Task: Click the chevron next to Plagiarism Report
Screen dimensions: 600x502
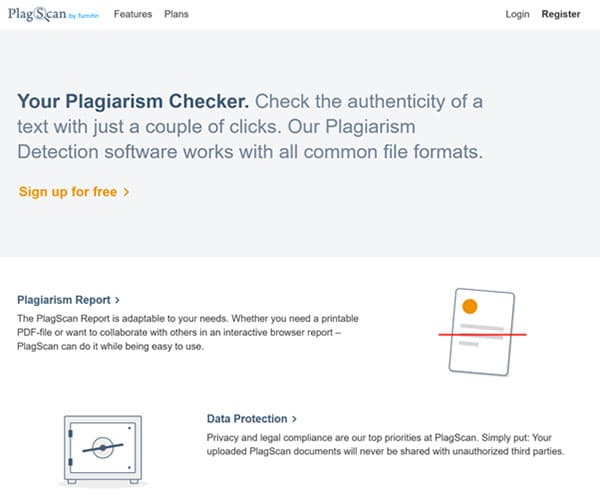Action: coord(117,300)
